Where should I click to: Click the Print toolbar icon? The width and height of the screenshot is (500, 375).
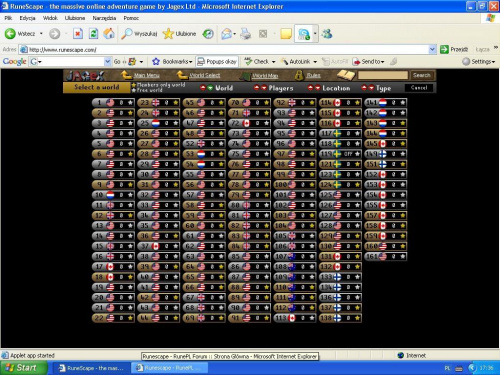click(x=246, y=34)
